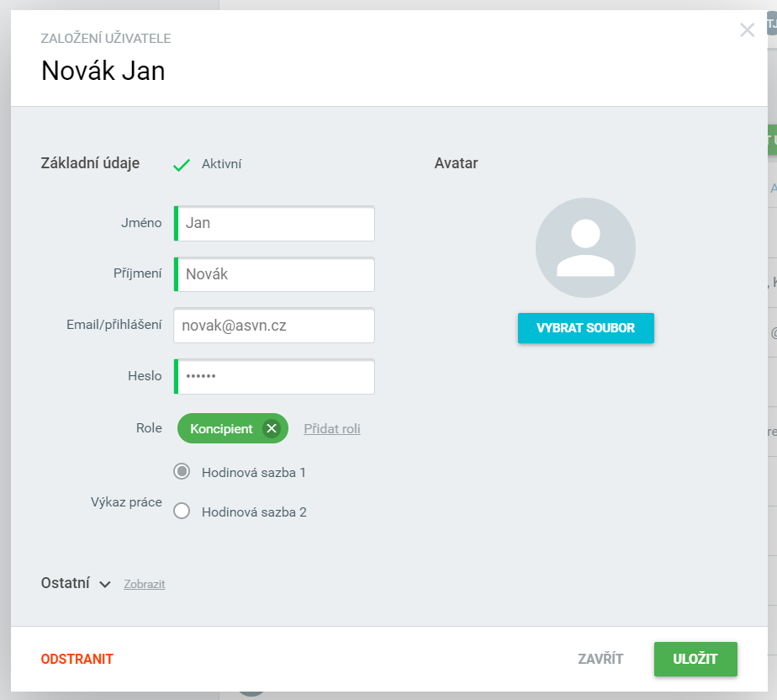The image size is (777, 700).
Task: Delete the user via ODSTRANIT
Action: pyautogui.click(x=77, y=659)
